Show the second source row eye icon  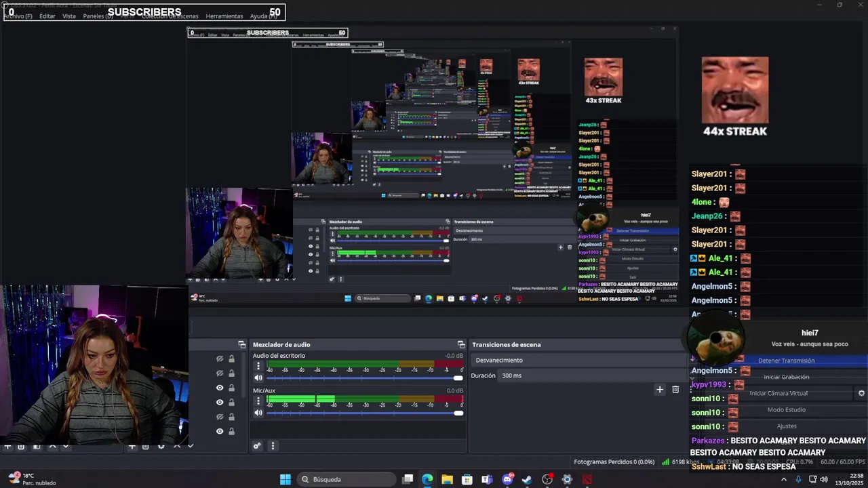[x=220, y=373]
